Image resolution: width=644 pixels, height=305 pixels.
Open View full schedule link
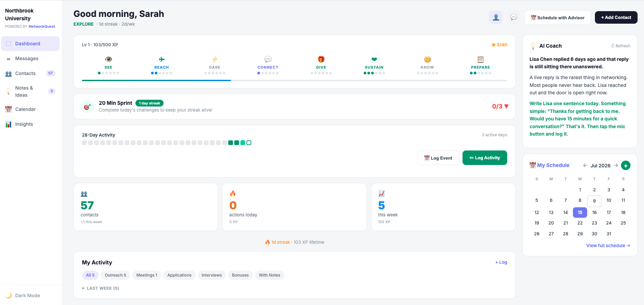coord(608,245)
